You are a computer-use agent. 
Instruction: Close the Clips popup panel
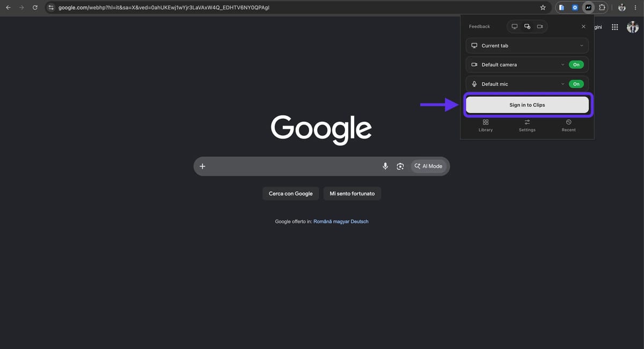[583, 26]
